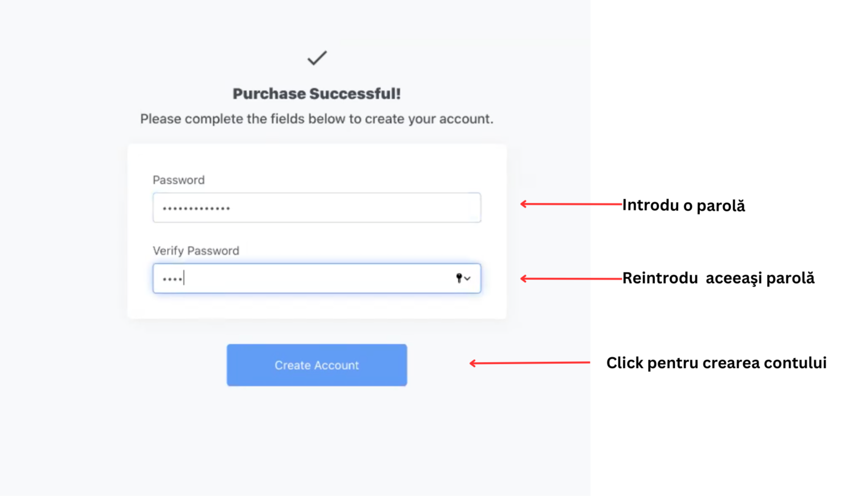Image resolution: width=868 pixels, height=496 pixels.
Task: Click the checkmark icon above the heading
Action: pos(317,58)
